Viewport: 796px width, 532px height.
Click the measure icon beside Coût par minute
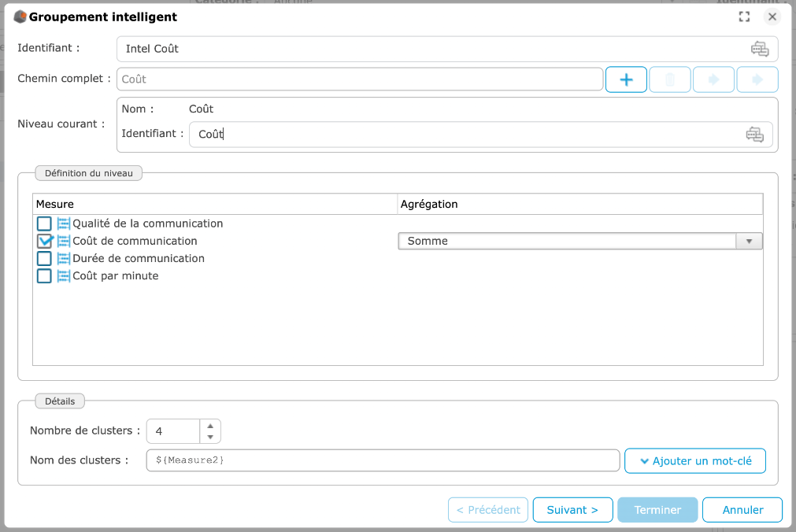point(64,275)
